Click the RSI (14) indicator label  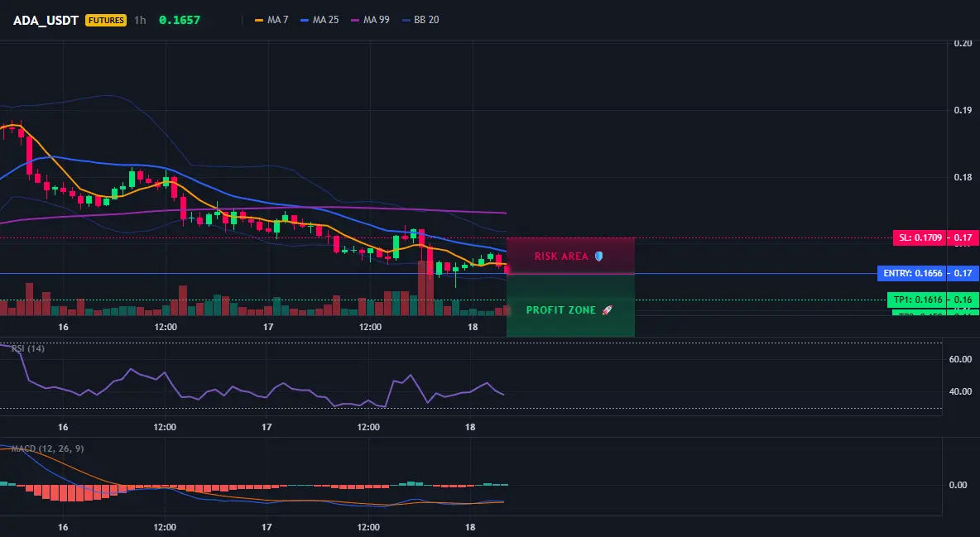click(28, 348)
